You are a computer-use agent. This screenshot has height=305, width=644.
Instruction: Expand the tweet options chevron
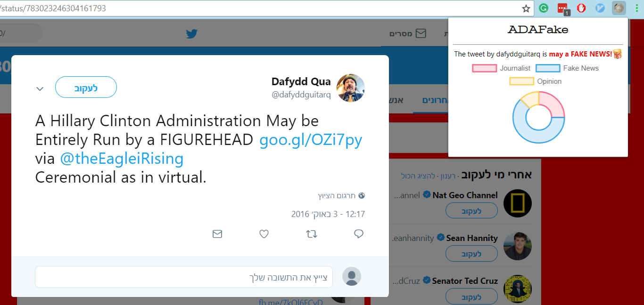(x=40, y=88)
